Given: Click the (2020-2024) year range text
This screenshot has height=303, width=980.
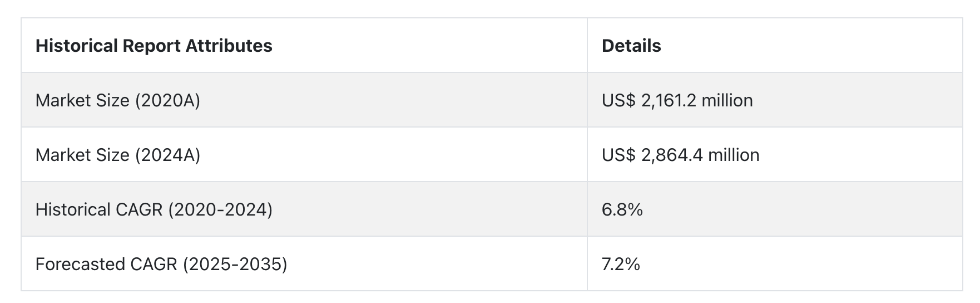Looking at the screenshot, I should 220,209.
